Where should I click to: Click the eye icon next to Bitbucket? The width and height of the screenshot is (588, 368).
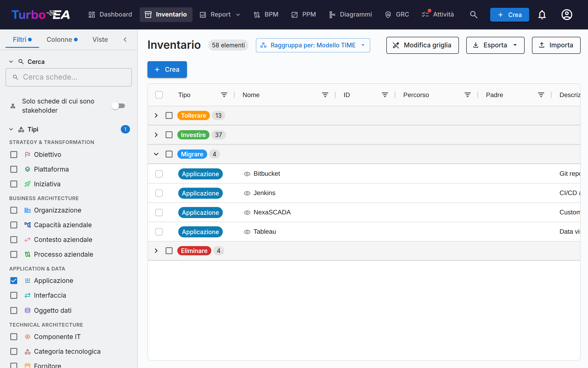pyautogui.click(x=247, y=174)
